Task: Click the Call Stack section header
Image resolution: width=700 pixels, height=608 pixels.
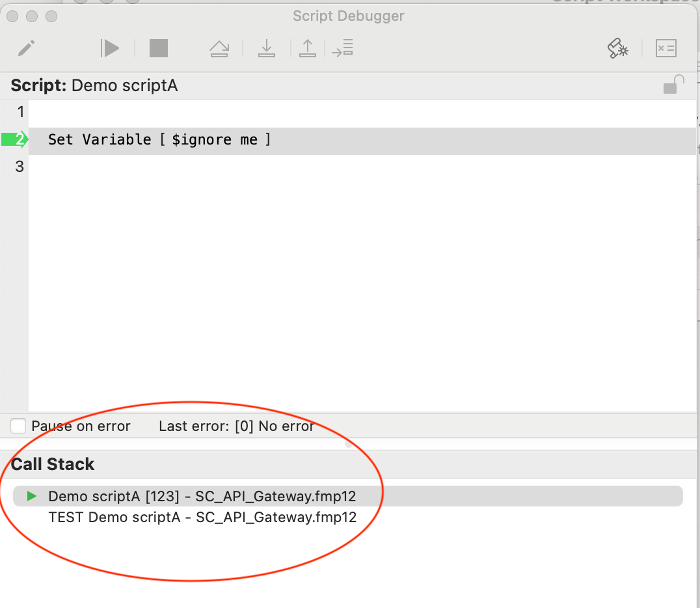Action: pyautogui.click(x=53, y=464)
